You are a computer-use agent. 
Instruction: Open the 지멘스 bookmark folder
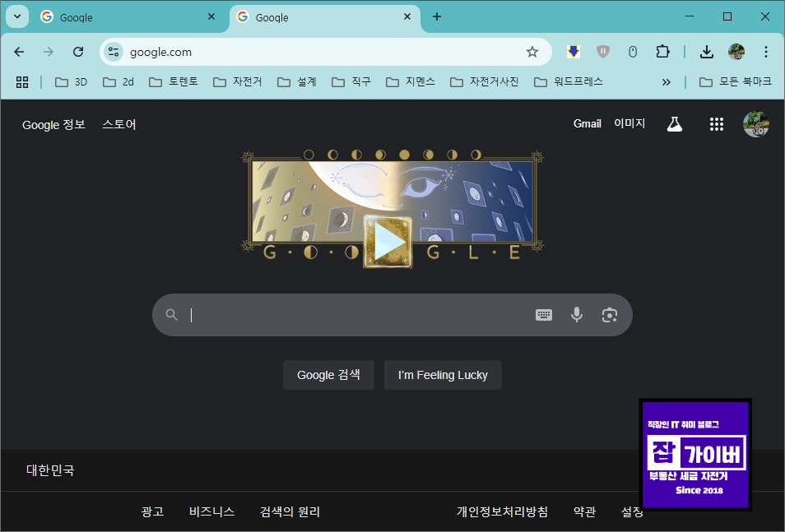(410, 81)
